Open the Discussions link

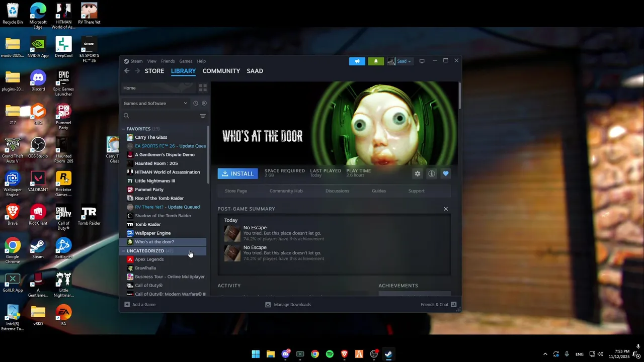pos(337,191)
